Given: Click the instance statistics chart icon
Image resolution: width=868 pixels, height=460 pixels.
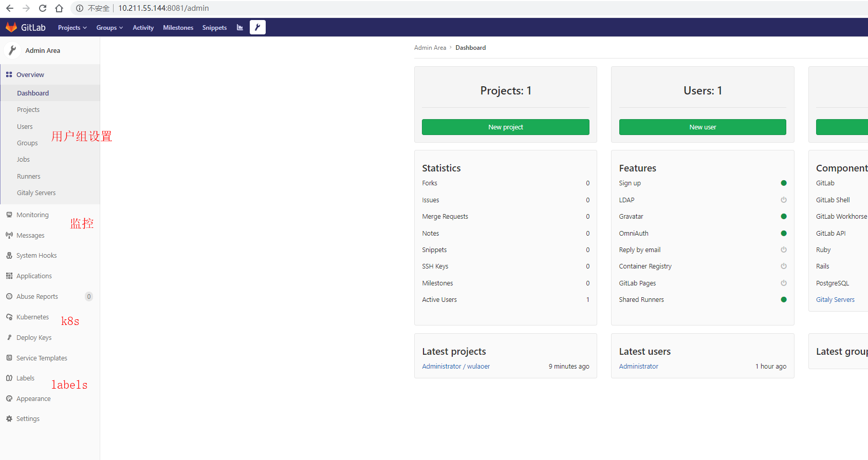Looking at the screenshot, I should [x=240, y=27].
